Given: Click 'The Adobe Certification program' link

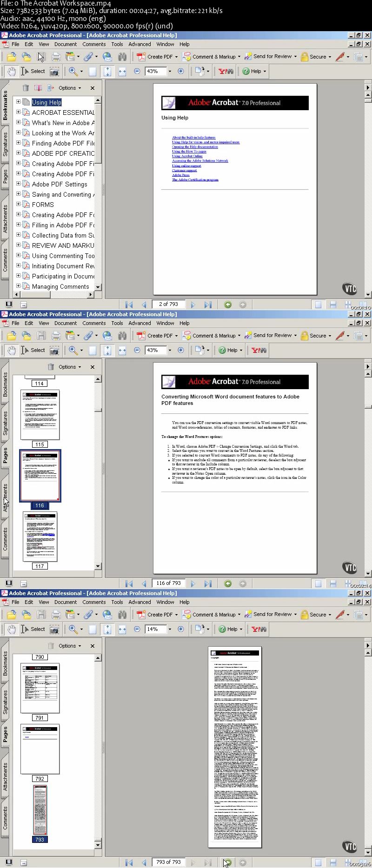Looking at the screenshot, I should click(x=195, y=179).
